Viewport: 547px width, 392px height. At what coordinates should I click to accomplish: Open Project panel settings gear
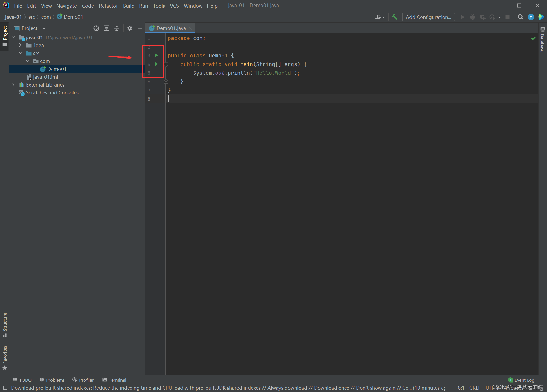pos(129,28)
